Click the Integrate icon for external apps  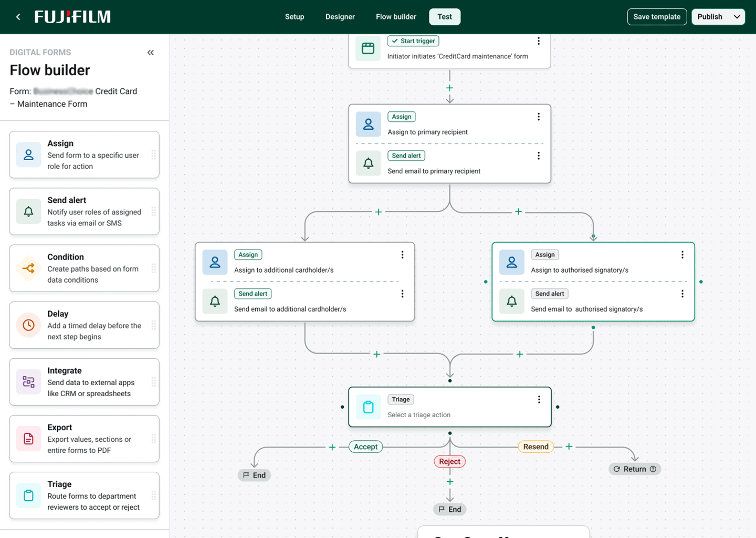28,382
